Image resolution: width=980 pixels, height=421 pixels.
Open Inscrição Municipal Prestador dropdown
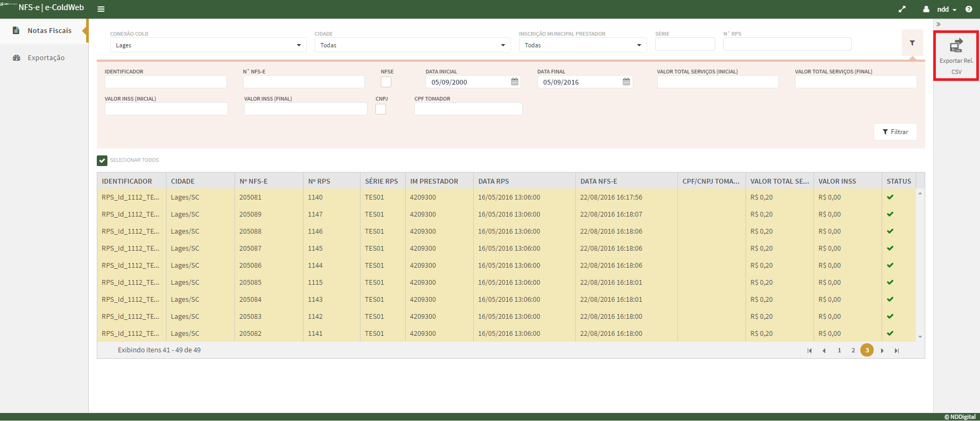pos(582,45)
